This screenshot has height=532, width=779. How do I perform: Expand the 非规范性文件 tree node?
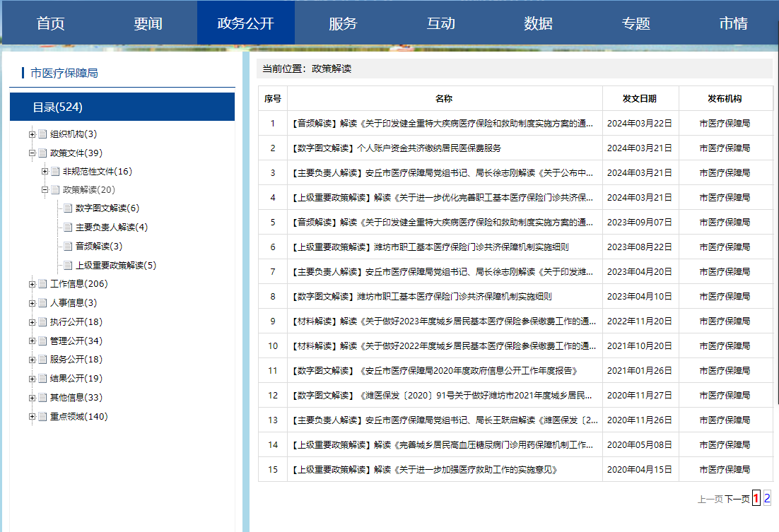click(45, 172)
